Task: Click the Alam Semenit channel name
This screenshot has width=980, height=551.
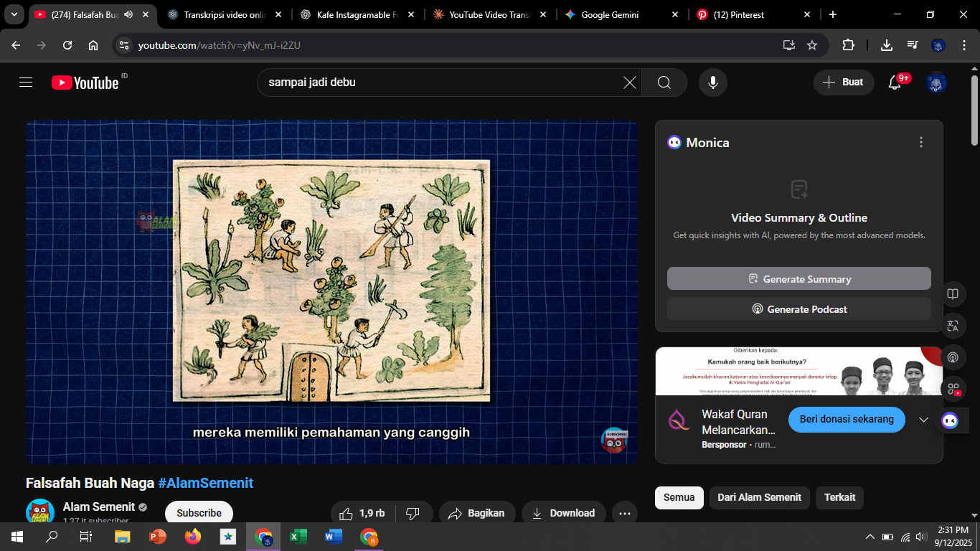Action: click(99, 507)
